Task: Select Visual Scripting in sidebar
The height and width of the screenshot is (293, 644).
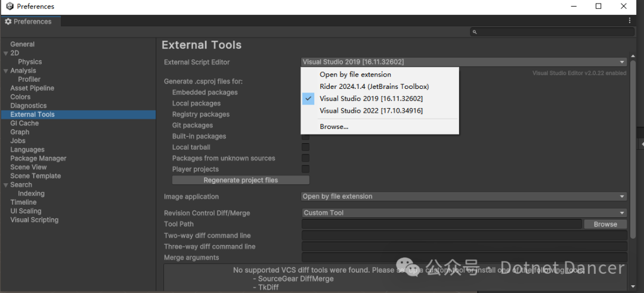Action: (35, 220)
